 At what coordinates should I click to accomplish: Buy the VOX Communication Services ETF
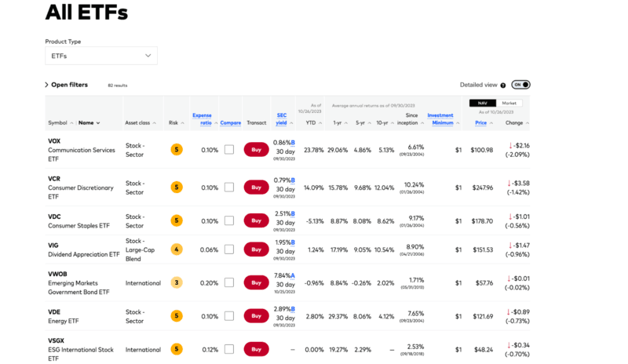pyautogui.click(x=257, y=150)
